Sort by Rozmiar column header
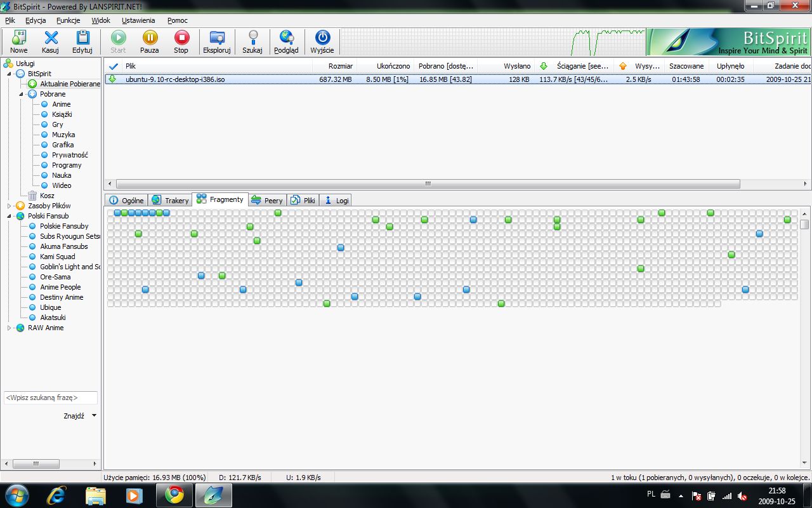 point(334,66)
